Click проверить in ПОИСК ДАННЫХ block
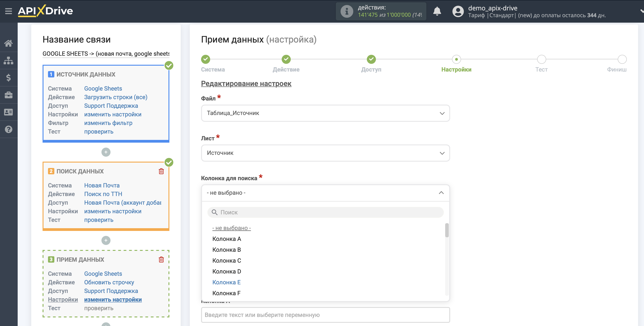Viewport: 644px width, 326px height. pyautogui.click(x=99, y=220)
